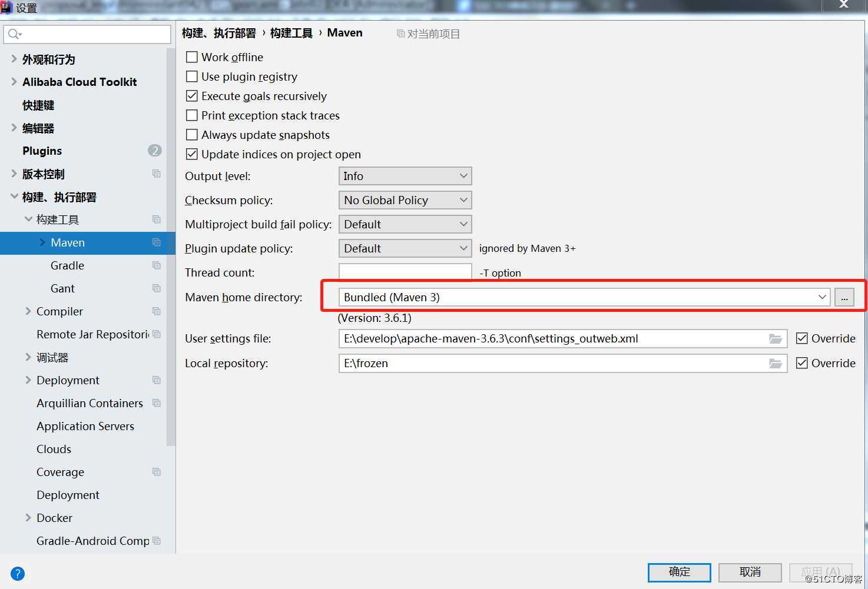
Task: Expand the 编辑器 tree node
Action: pyautogui.click(x=14, y=128)
